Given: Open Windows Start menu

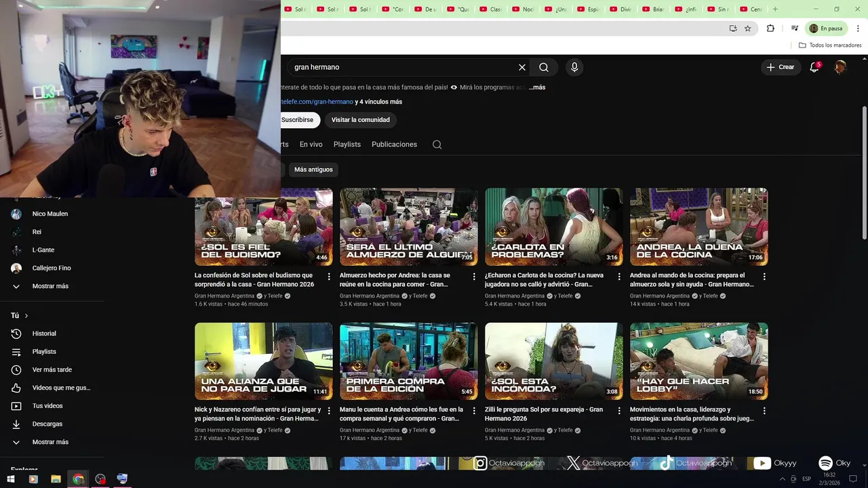Looking at the screenshot, I should (x=11, y=479).
